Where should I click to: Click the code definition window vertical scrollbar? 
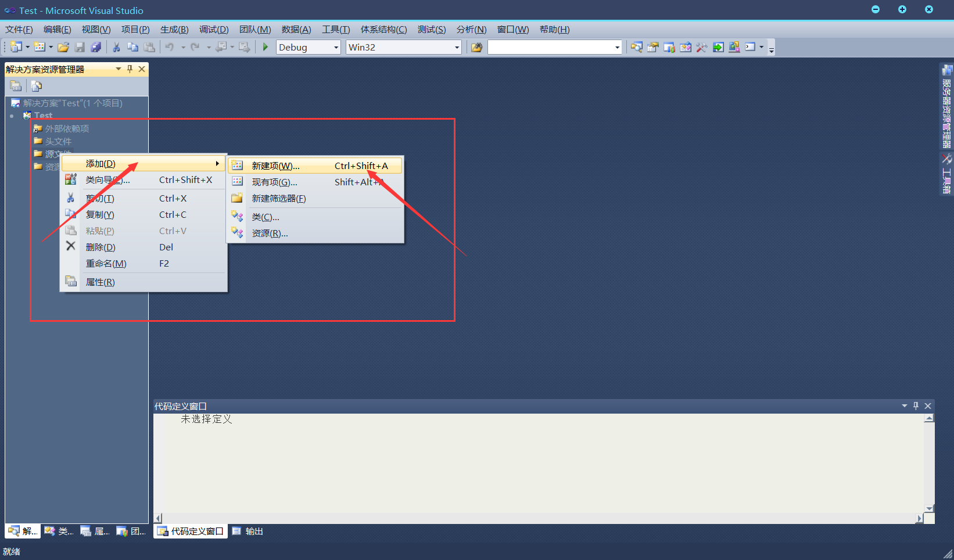pos(929,463)
